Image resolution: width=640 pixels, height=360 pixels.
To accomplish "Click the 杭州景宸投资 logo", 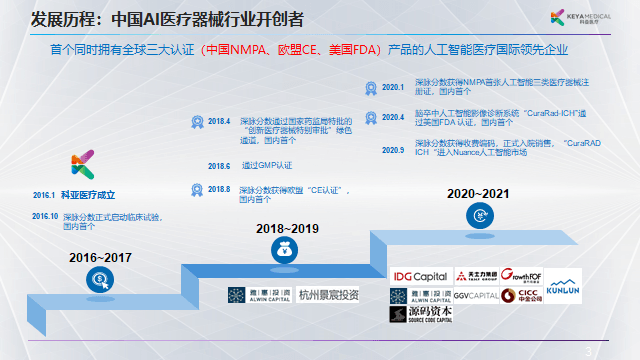I will (x=328, y=295).
